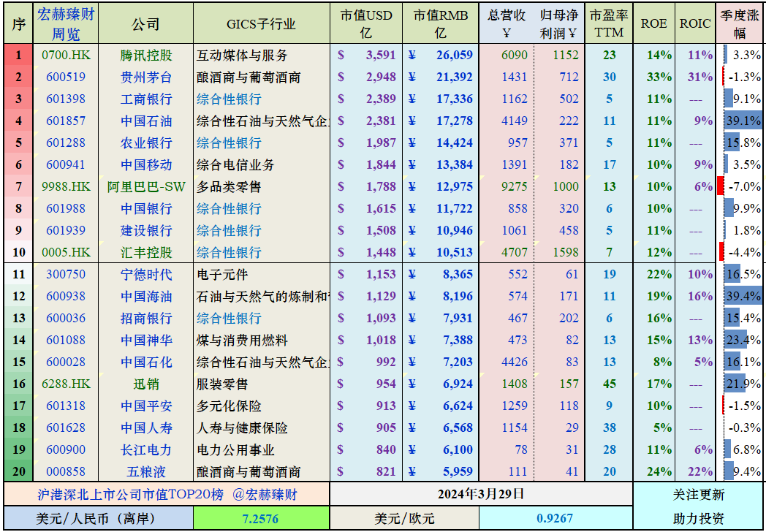
Task: Select the 美元/欧元 label cell
Action: coord(404,518)
